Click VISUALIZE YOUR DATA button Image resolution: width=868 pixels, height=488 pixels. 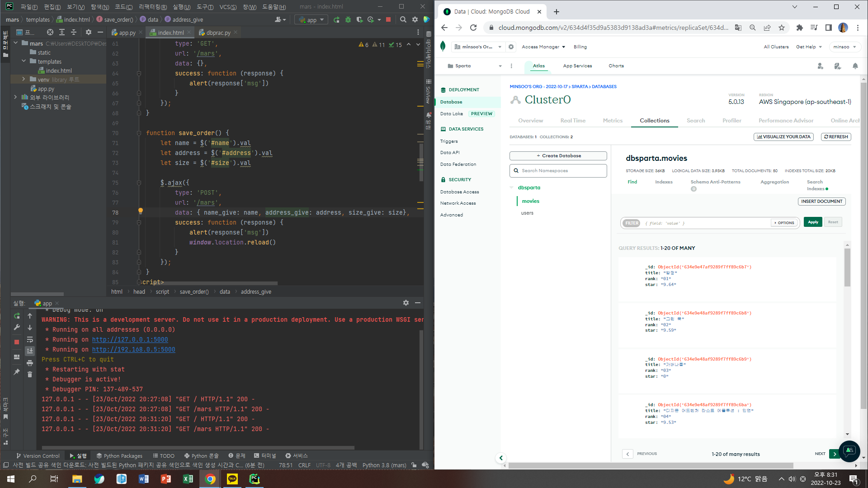pyautogui.click(x=783, y=137)
